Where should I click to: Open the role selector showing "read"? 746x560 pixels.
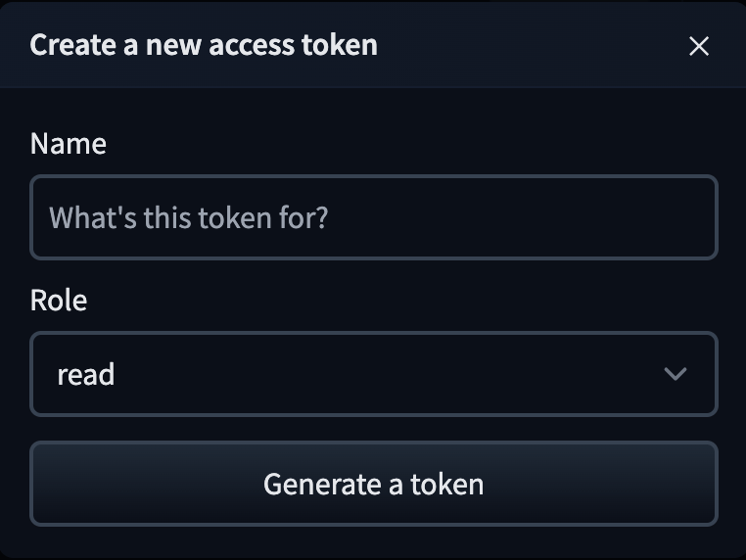pos(373,374)
